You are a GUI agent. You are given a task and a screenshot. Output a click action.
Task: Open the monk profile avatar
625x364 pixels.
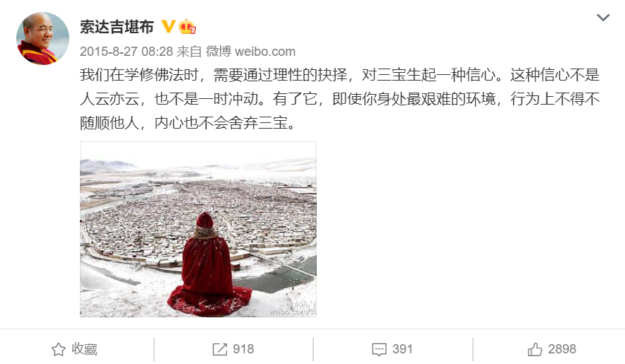point(42,38)
